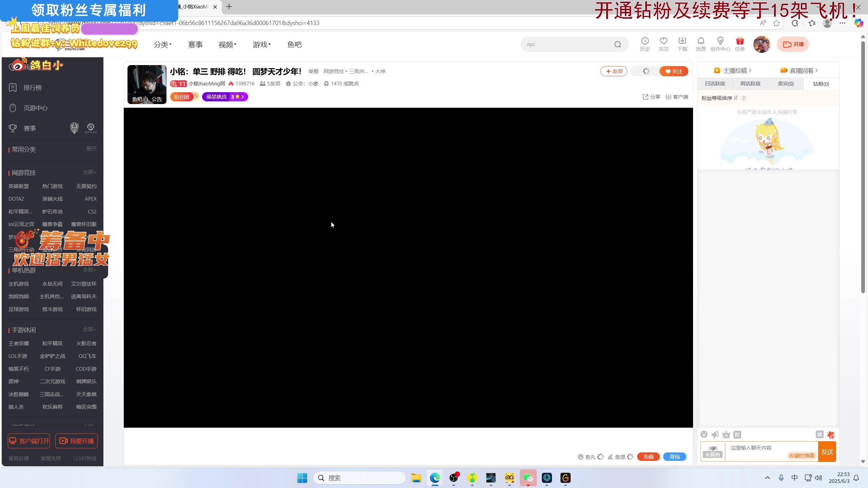This screenshot has width=868, height=488.
Task: Add page to favorites star
Action: (776, 23)
